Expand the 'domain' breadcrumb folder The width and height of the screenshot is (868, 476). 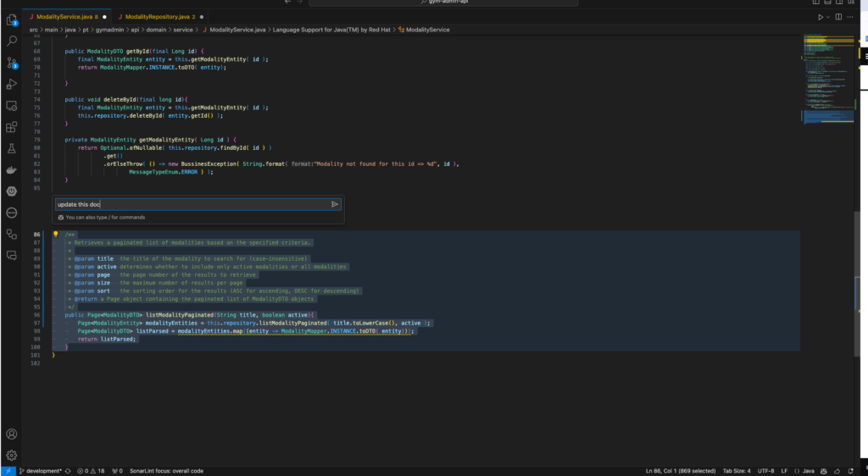pyautogui.click(x=156, y=30)
